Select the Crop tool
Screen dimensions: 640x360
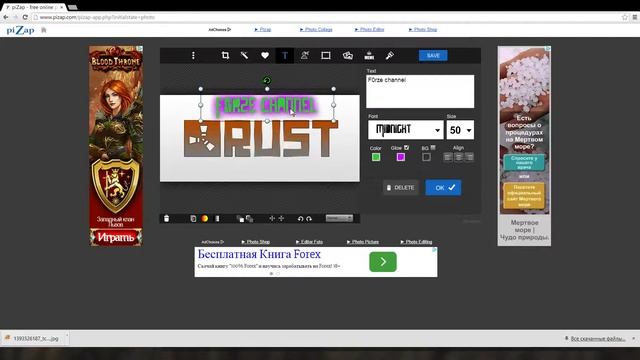[x=225, y=56]
